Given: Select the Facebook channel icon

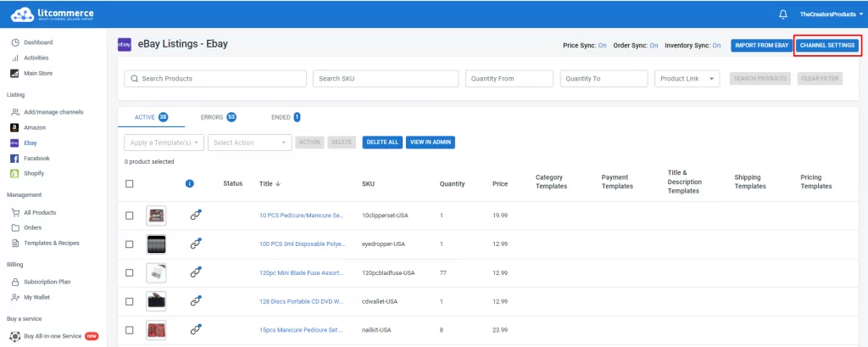Looking at the screenshot, I should tap(15, 159).
